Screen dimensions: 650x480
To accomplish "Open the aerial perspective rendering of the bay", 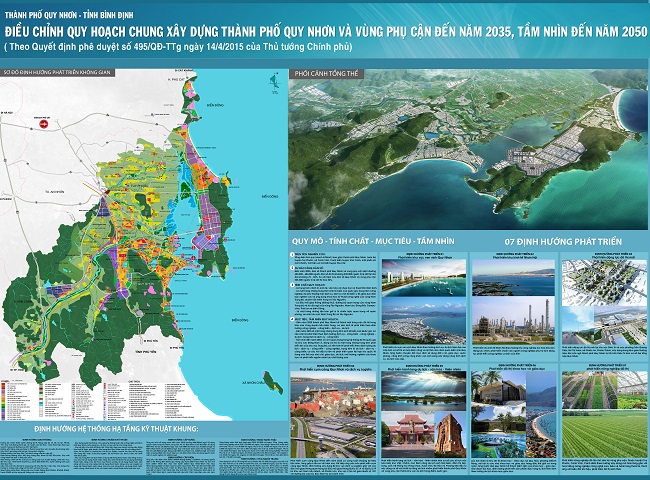I will pos(467,150).
